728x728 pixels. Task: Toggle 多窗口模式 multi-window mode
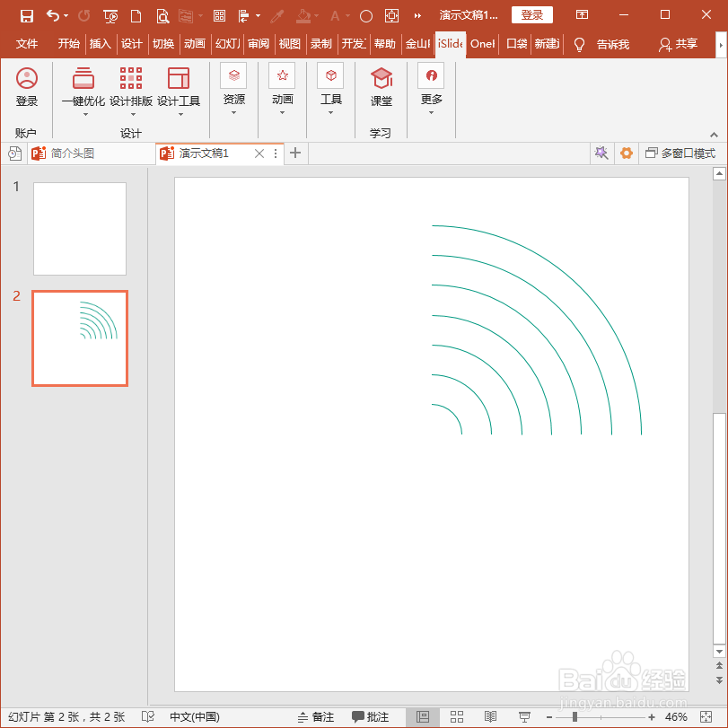tap(680, 153)
